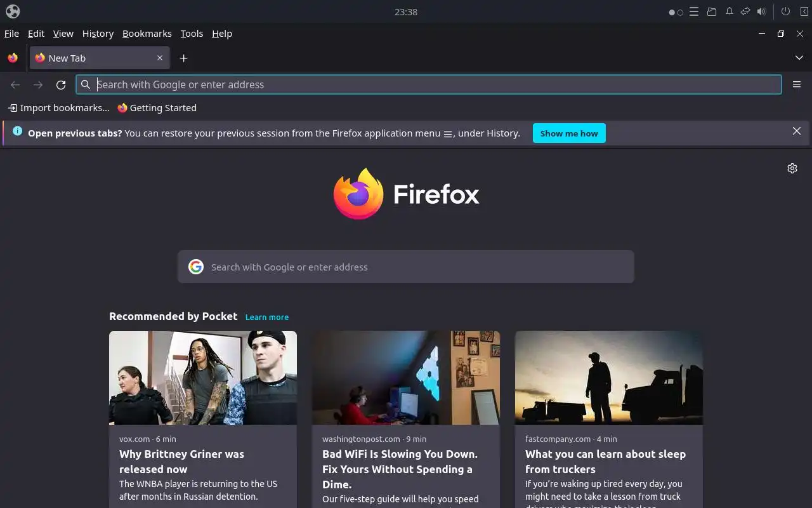This screenshot has height=508, width=812.
Task: Open the File menu
Action: pyautogui.click(x=11, y=34)
